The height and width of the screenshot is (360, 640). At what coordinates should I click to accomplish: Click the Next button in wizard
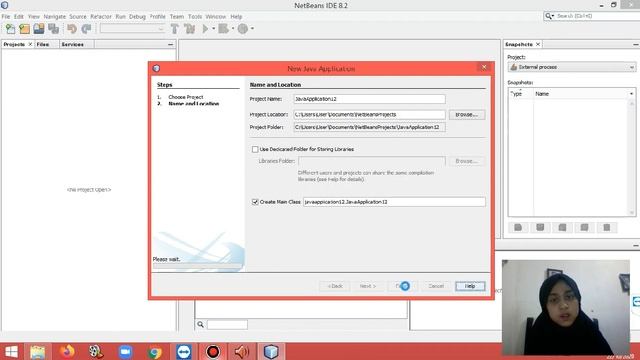[x=368, y=286]
